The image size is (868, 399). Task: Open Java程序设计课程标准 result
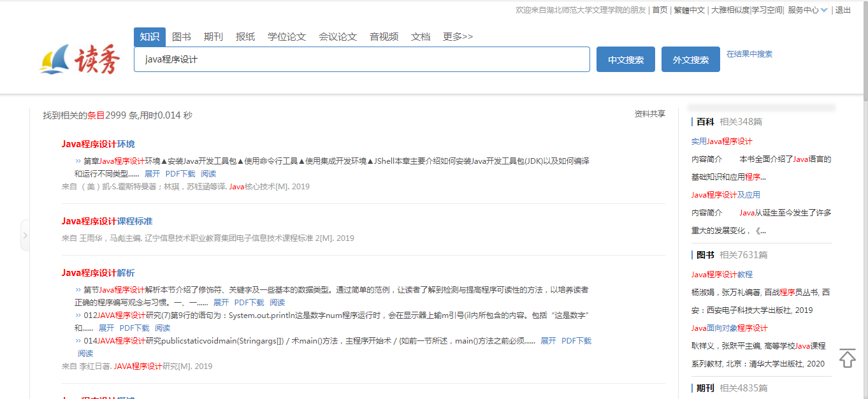click(x=107, y=221)
